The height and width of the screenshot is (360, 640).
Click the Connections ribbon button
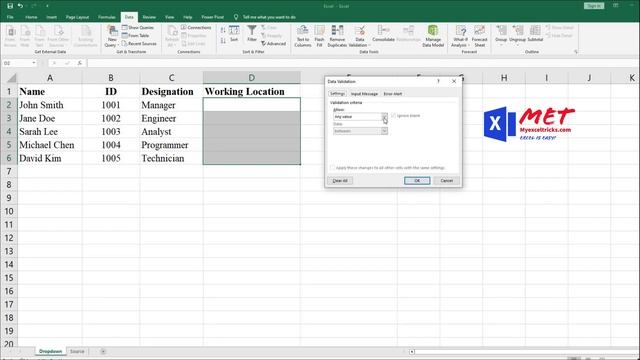(x=196, y=27)
